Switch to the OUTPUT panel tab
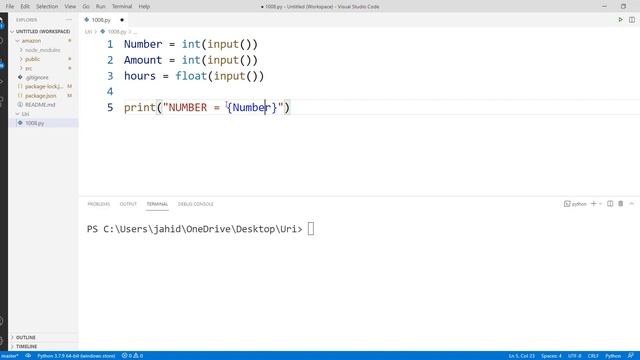 (128, 204)
